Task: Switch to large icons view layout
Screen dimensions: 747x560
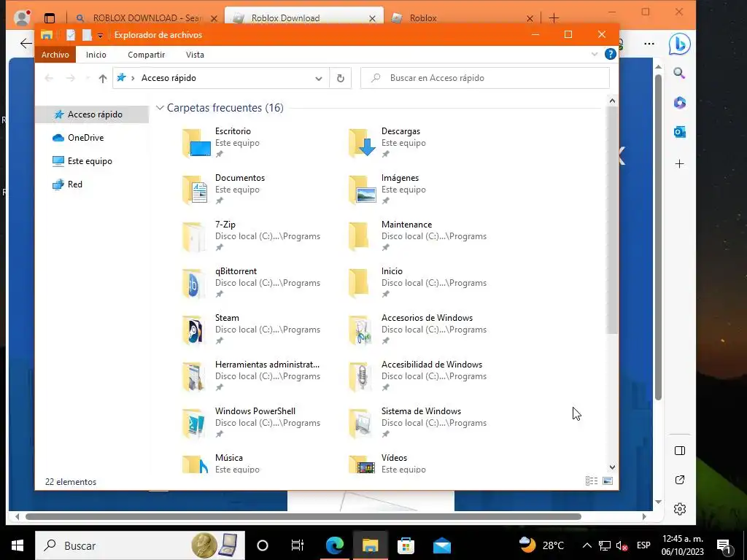Action: point(608,481)
